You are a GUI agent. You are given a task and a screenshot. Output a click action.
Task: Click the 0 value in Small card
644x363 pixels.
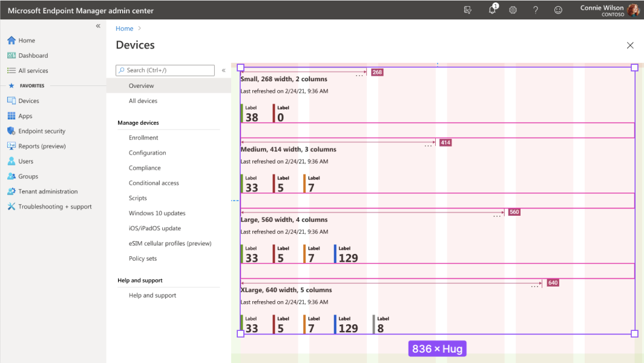tap(280, 118)
